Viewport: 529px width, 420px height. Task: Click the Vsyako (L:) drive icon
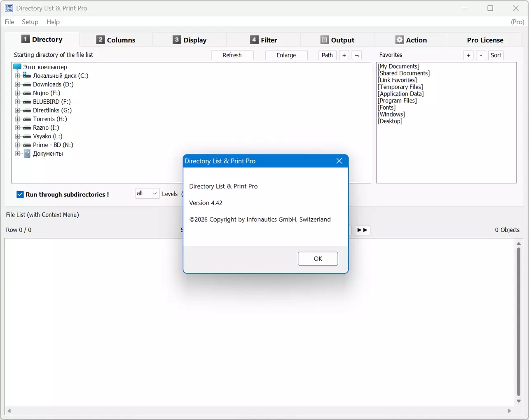(27, 136)
